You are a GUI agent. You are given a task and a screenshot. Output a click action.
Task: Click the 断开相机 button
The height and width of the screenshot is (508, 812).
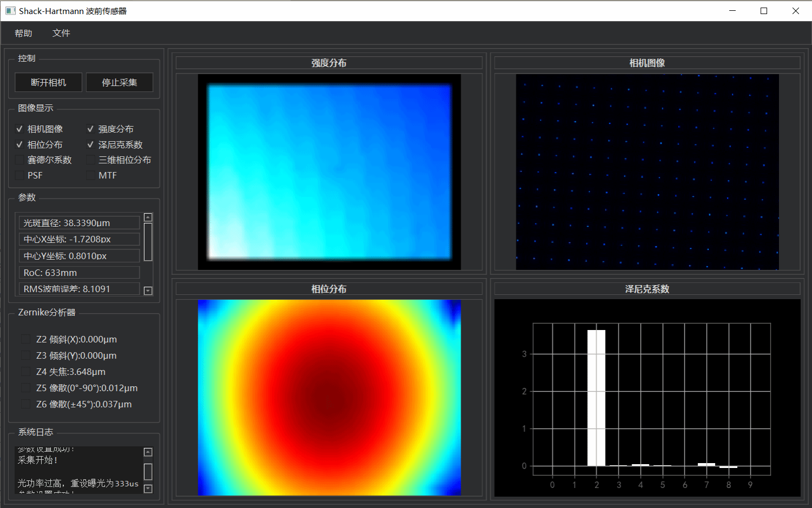click(x=49, y=82)
